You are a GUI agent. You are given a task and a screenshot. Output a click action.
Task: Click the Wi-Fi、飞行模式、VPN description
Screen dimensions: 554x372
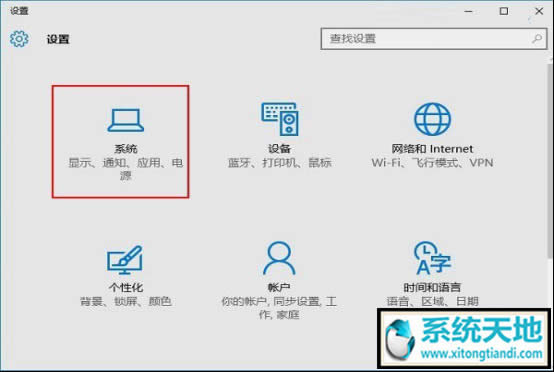point(432,163)
